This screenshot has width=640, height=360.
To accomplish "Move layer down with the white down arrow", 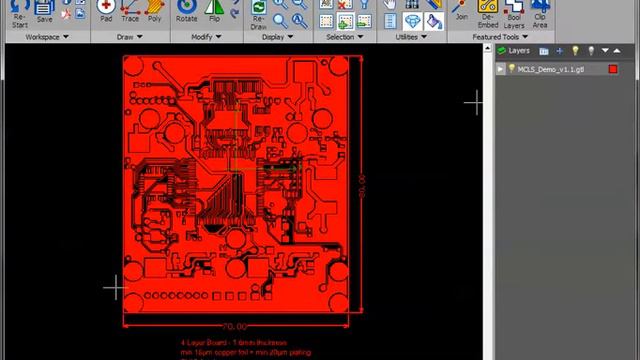I will [605, 51].
